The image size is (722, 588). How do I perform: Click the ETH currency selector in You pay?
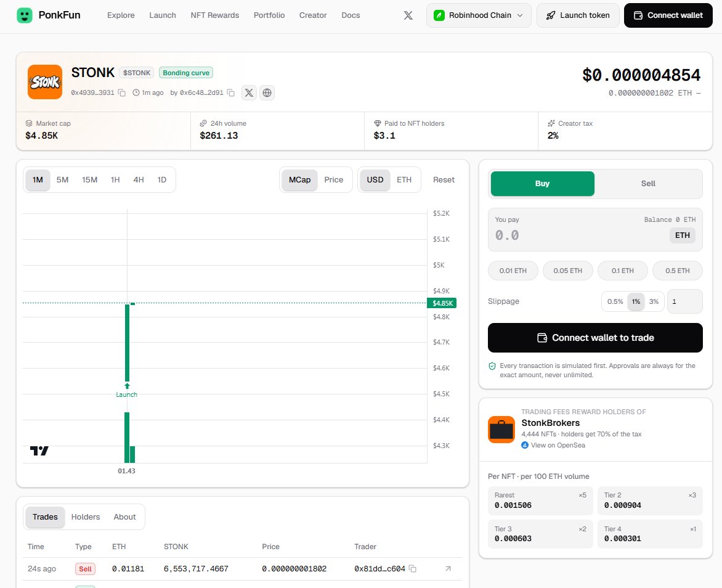683,235
